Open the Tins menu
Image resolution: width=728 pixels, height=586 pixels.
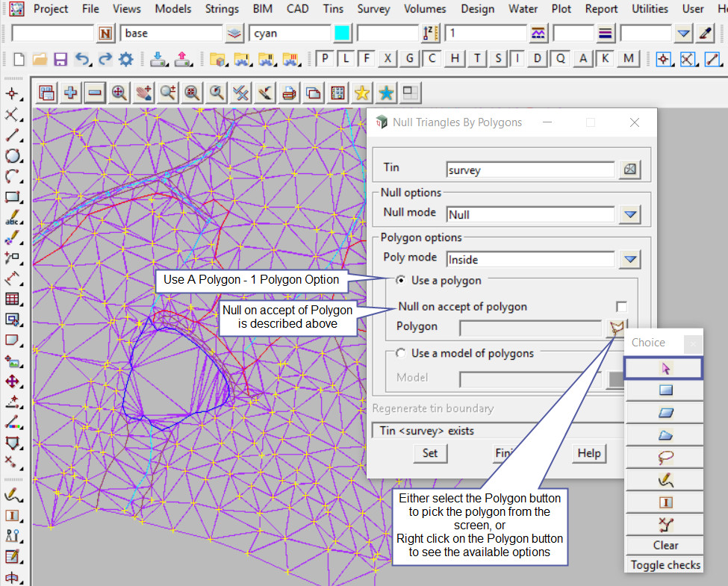pyautogui.click(x=333, y=9)
